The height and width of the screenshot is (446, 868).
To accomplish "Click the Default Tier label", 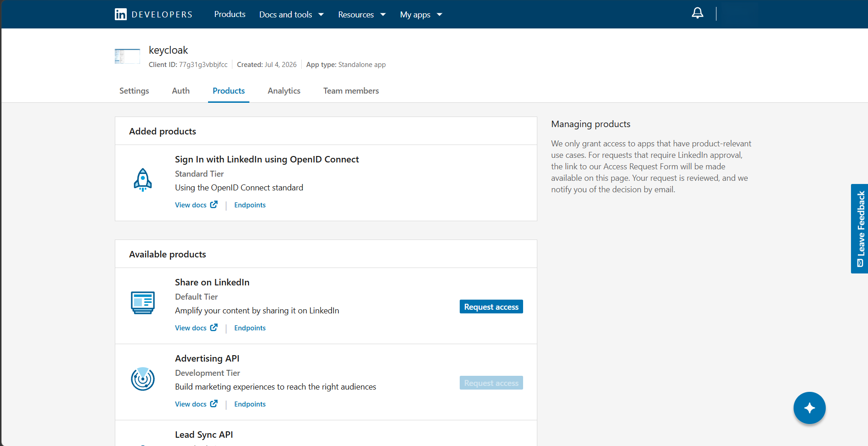I will tap(196, 297).
